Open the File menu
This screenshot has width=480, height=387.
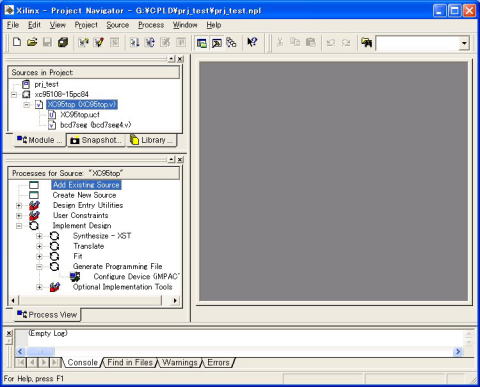coord(13,25)
